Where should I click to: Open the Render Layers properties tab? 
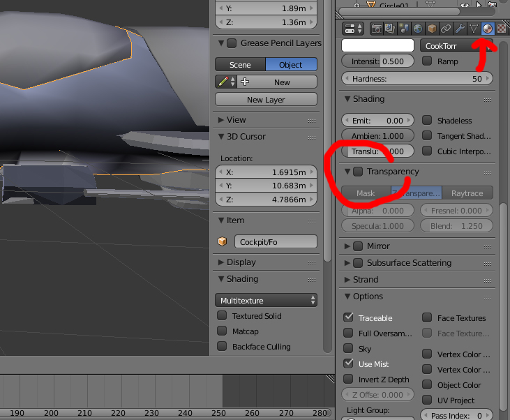point(390,29)
